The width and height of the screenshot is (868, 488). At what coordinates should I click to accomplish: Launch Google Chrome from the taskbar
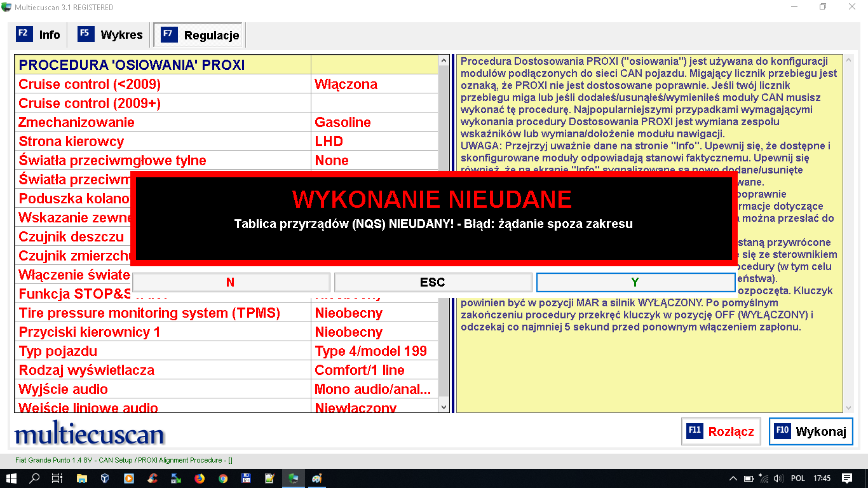click(x=222, y=478)
